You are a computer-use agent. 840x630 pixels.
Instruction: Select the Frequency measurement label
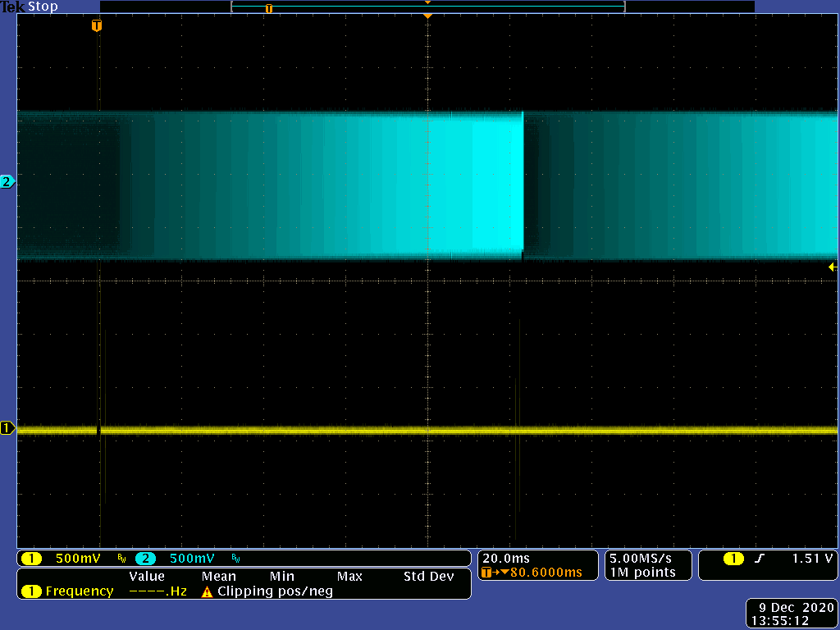point(79,591)
